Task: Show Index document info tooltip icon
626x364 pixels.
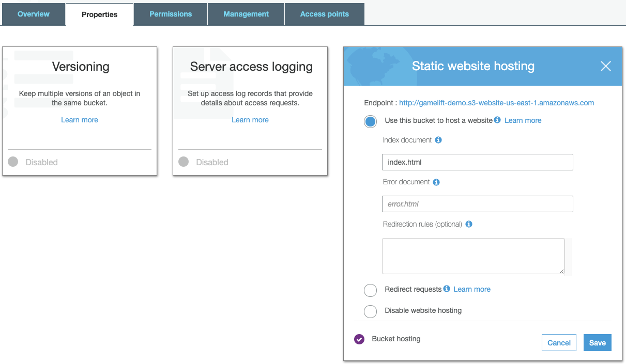Action: (x=438, y=140)
